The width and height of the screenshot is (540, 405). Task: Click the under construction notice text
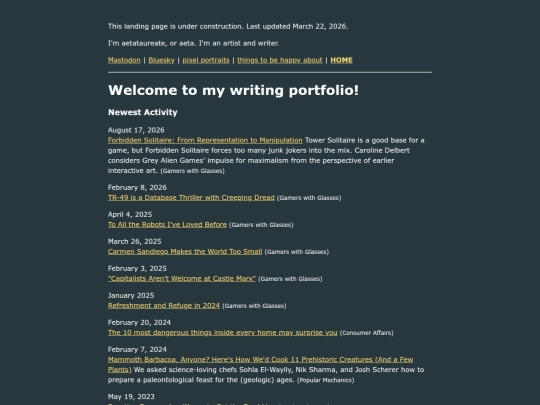pyautogui.click(x=228, y=27)
